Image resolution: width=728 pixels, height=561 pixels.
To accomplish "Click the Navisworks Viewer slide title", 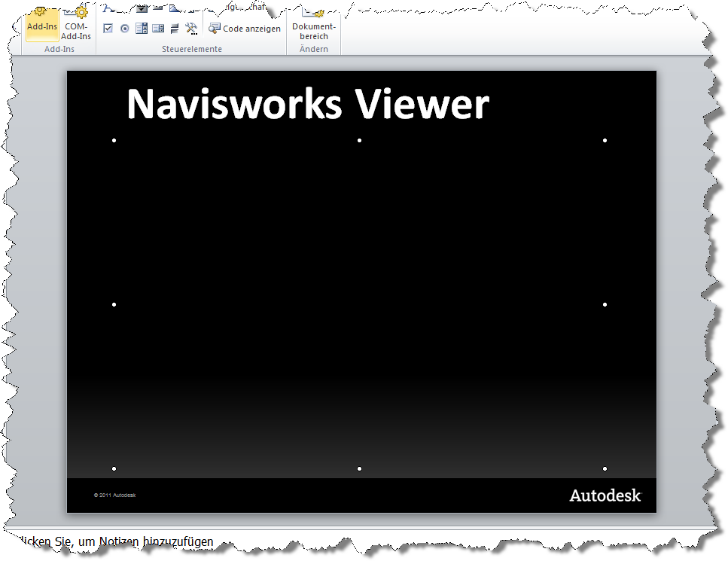I will tap(308, 103).
